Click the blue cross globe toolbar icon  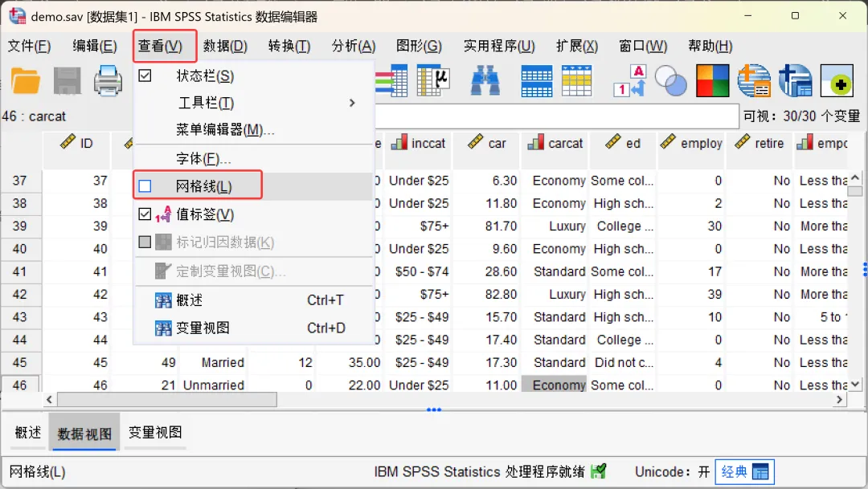coord(795,81)
